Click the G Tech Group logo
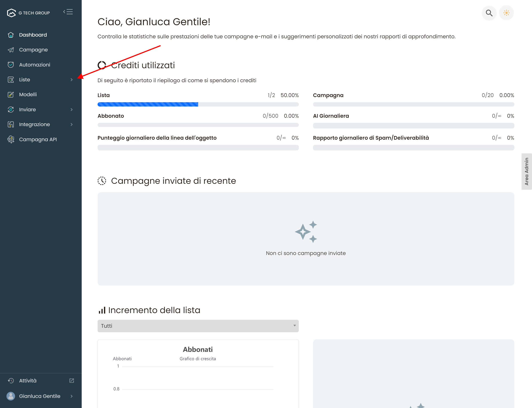 [x=11, y=13]
